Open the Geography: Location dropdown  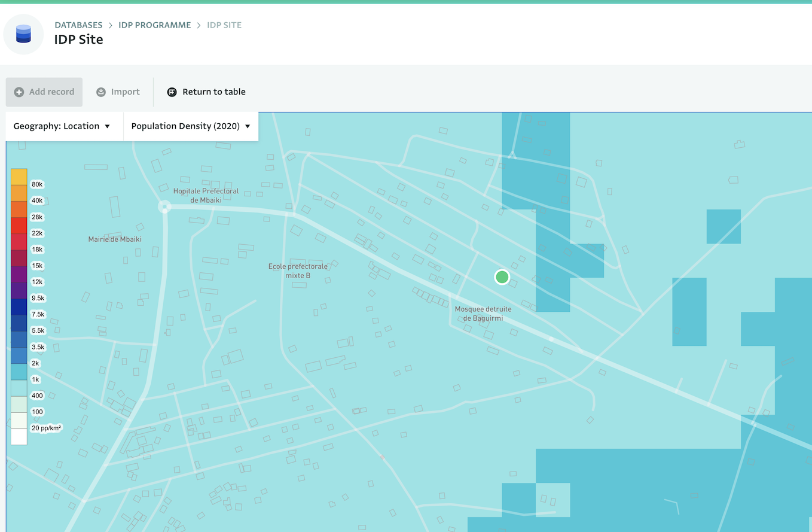pyautogui.click(x=62, y=126)
